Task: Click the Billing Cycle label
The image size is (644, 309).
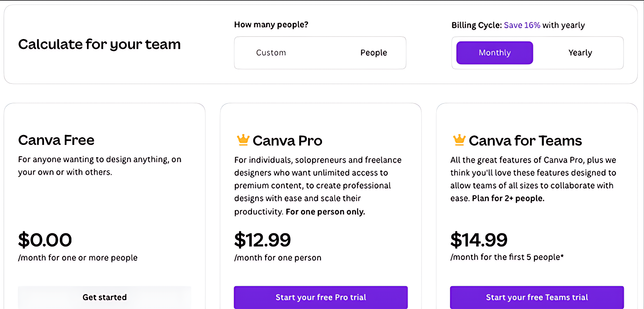Action: tap(477, 25)
